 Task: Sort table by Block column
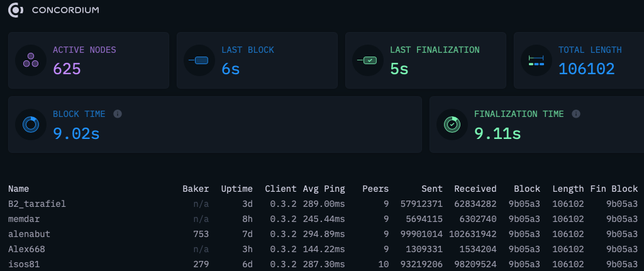pos(527,189)
